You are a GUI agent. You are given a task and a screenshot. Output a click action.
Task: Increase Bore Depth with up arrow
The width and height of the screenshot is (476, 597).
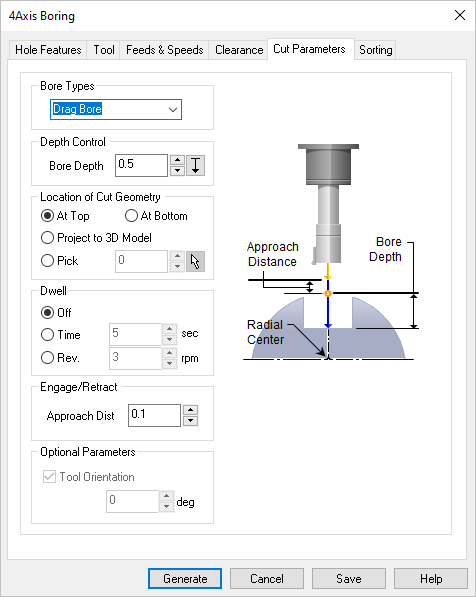(177, 160)
